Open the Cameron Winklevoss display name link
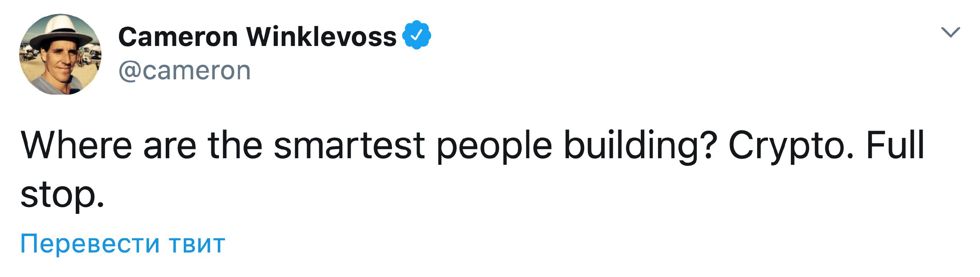The height and width of the screenshot is (277, 980). point(257,37)
